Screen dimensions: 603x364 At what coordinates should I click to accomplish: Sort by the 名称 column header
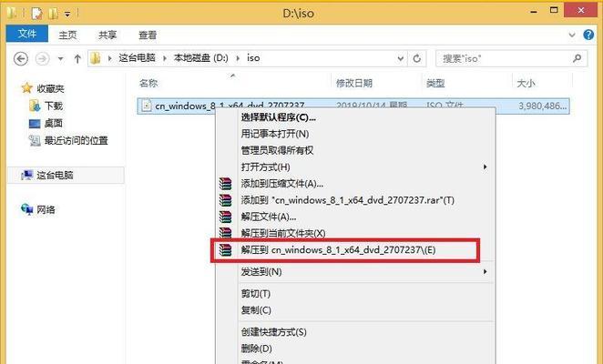[x=148, y=83]
